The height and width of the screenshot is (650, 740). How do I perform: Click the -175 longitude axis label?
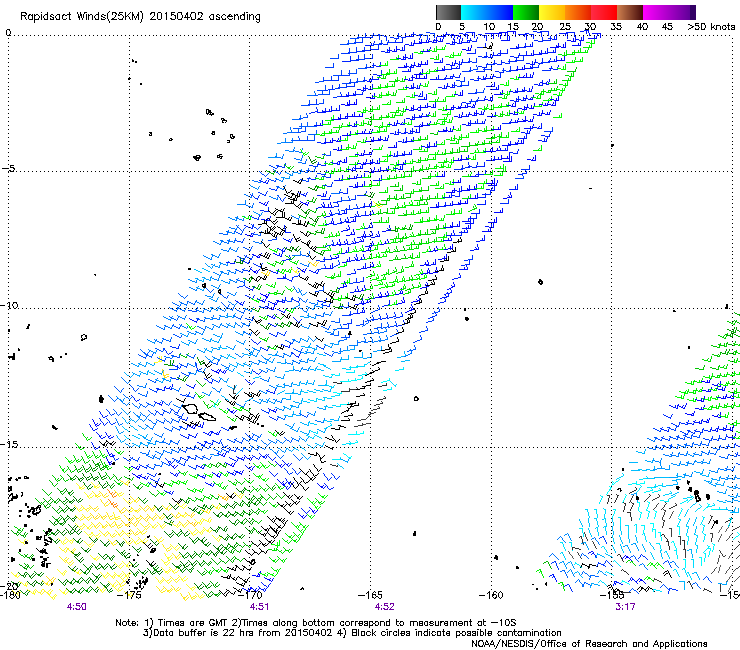click(x=130, y=595)
